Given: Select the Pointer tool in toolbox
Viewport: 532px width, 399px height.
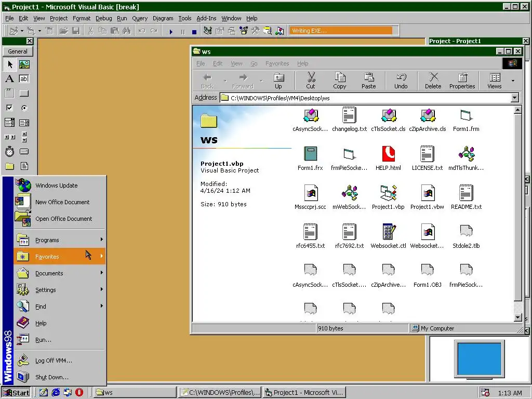Looking at the screenshot, I should click(x=10, y=64).
